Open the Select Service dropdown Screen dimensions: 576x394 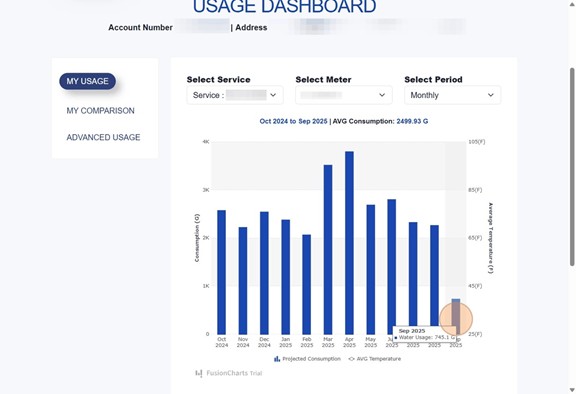pos(235,95)
